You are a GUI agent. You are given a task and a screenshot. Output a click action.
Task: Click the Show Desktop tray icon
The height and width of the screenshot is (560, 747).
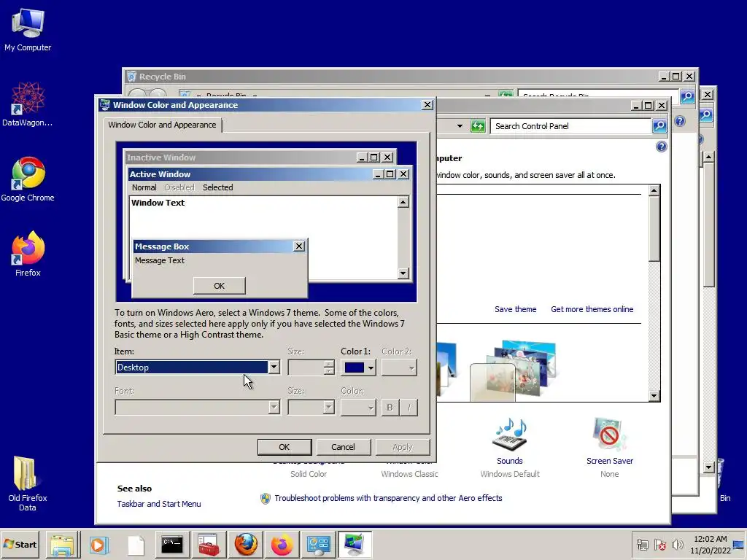click(739, 545)
